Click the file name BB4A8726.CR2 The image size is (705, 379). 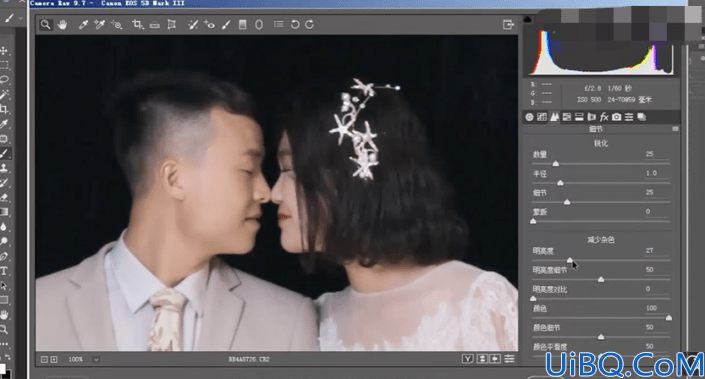pyautogui.click(x=249, y=360)
